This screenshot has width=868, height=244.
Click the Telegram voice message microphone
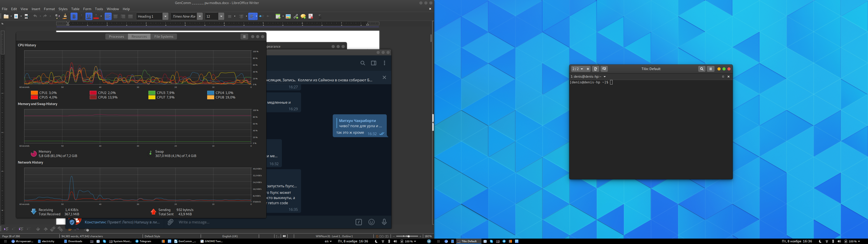tap(384, 222)
